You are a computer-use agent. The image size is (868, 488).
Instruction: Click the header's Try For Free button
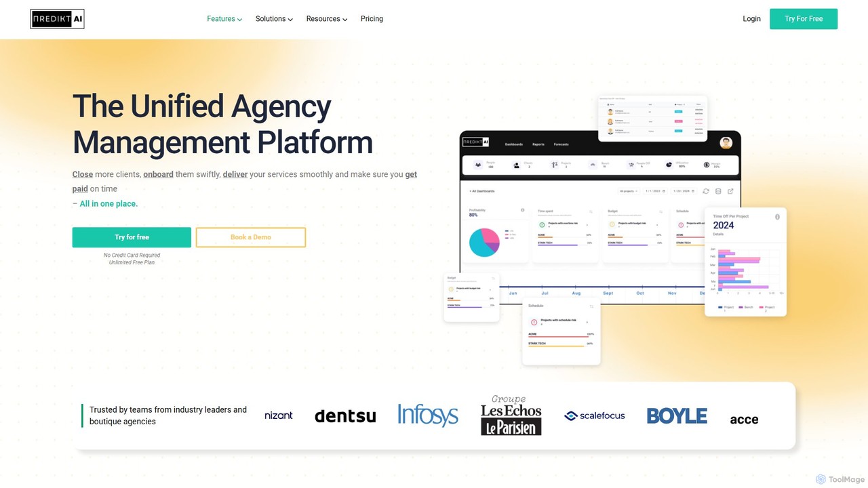[804, 19]
